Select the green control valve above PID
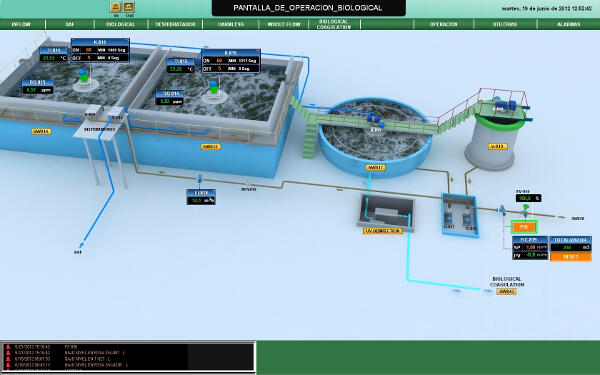The image size is (600, 375). tap(526, 210)
